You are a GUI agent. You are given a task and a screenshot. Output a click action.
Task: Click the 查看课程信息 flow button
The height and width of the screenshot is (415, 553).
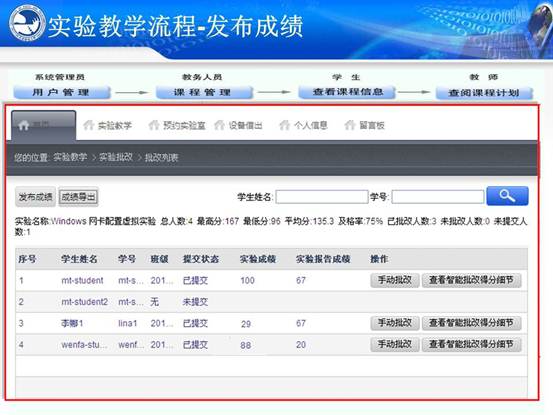point(347,92)
